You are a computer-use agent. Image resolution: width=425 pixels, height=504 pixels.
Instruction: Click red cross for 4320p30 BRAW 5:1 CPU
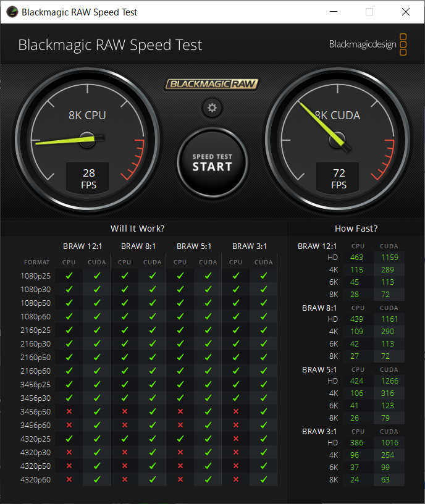180,452
